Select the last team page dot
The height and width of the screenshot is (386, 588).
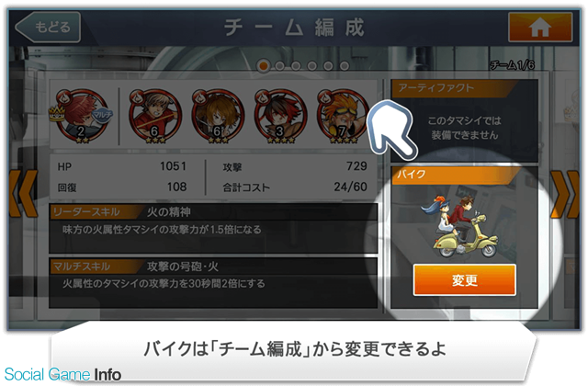click(345, 66)
